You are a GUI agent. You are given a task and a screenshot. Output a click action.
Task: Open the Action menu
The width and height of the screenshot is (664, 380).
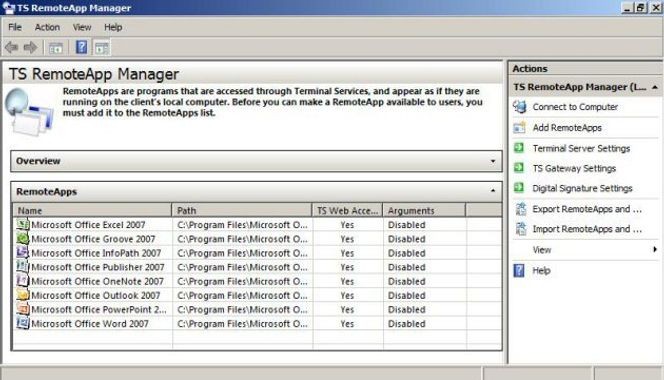[47, 27]
